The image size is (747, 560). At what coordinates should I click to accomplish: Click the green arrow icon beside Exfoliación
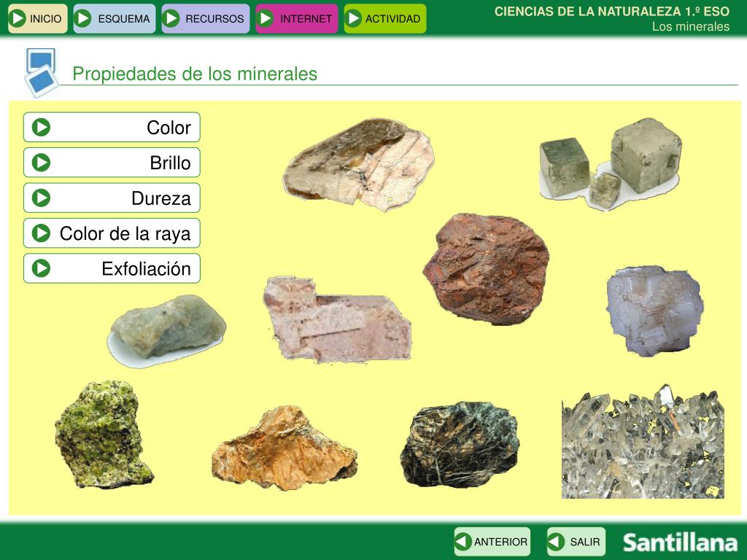(x=41, y=268)
